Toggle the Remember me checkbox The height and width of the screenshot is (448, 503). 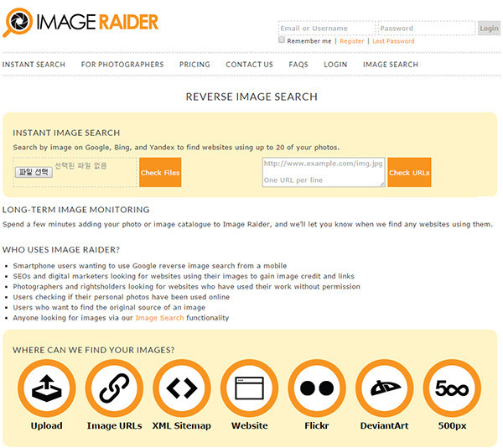click(x=282, y=39)
